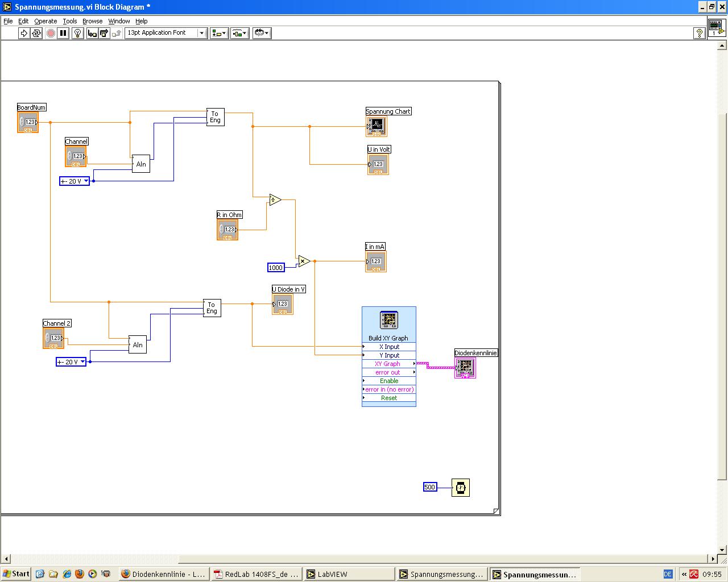Viewport: 728px width, 582px height.
Task: Select the lower AIn subVI node
Action: tap(138, 344)
